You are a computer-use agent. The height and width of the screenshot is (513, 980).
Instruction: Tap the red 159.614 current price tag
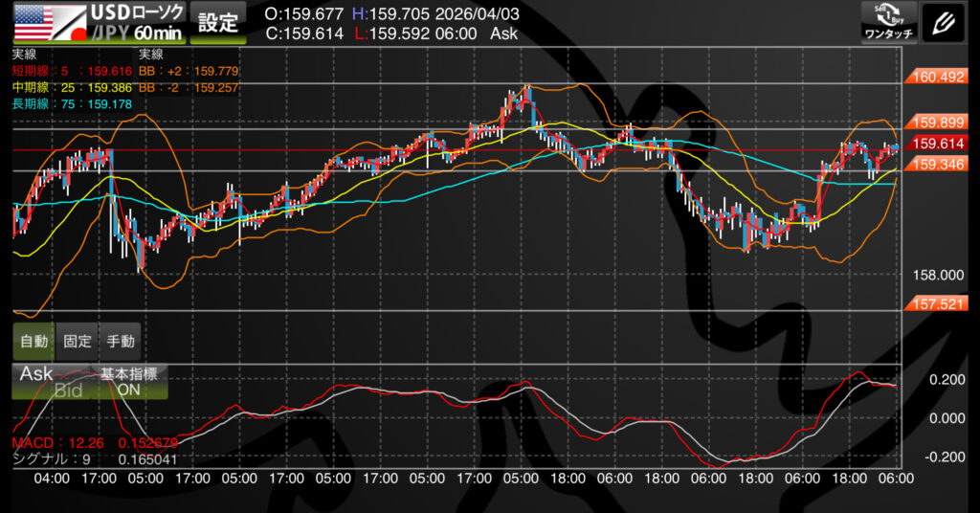tap(937, 143)
